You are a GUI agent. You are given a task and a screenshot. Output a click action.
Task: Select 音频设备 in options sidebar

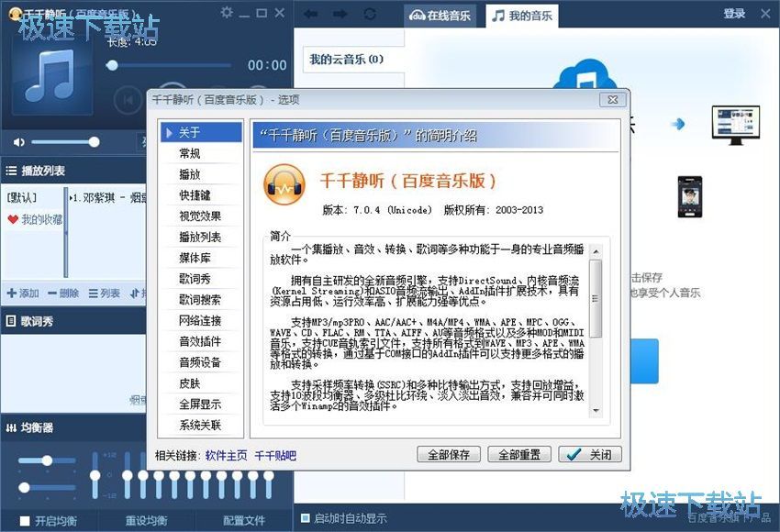click(202, 362)
